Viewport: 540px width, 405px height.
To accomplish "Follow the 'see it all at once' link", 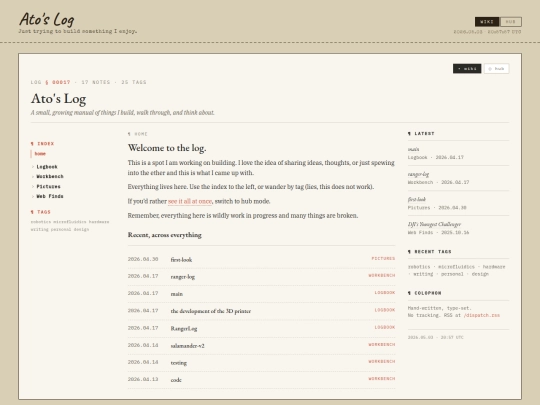I will coord(190,201).
